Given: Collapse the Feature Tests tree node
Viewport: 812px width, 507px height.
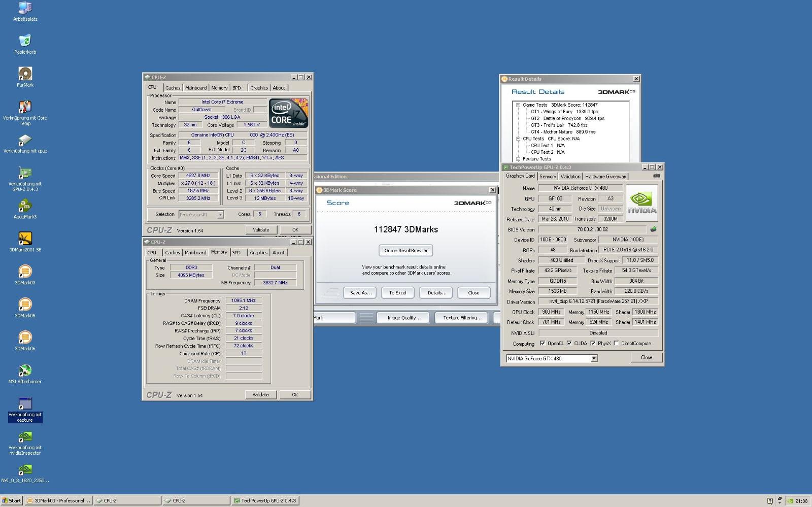Looking at the screenshot, I should [518, 159].
